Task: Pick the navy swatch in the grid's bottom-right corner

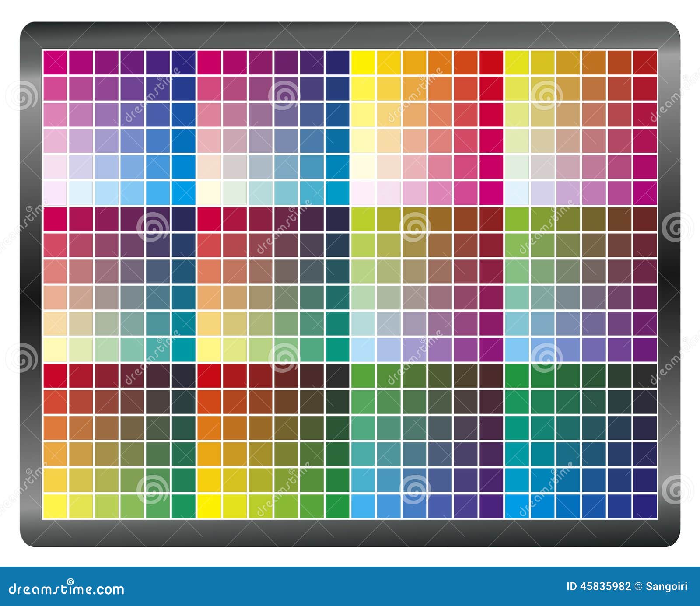Action: point(645,506)
